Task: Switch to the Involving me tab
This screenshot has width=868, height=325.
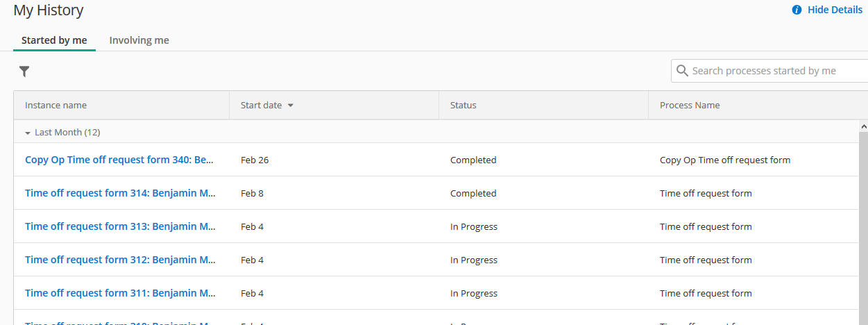Action: [139, 40]
